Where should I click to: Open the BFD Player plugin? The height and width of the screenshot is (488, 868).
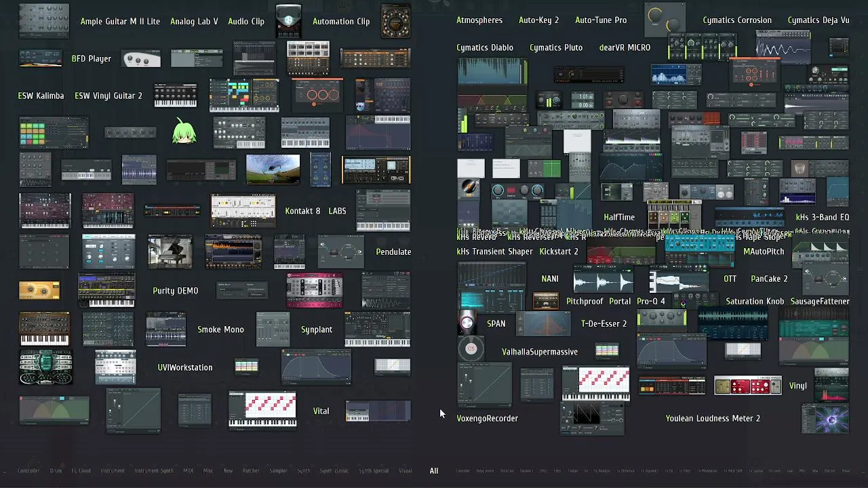(92, 59)
